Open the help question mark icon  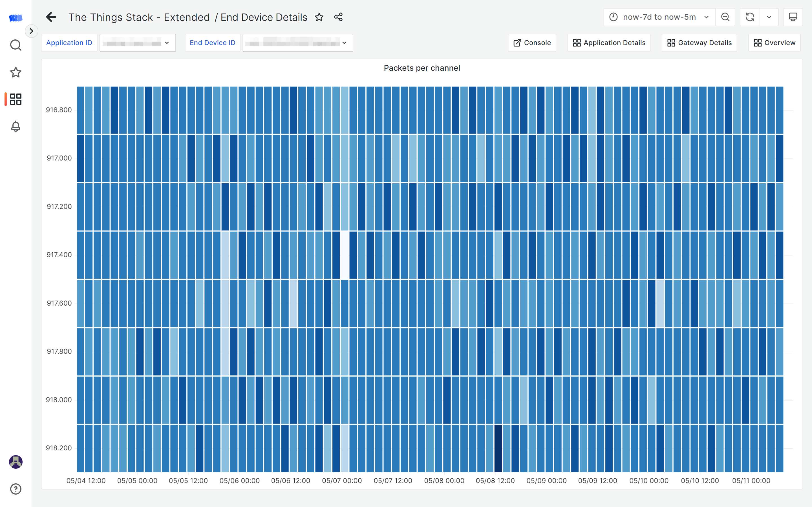click(x=16, y=489)
